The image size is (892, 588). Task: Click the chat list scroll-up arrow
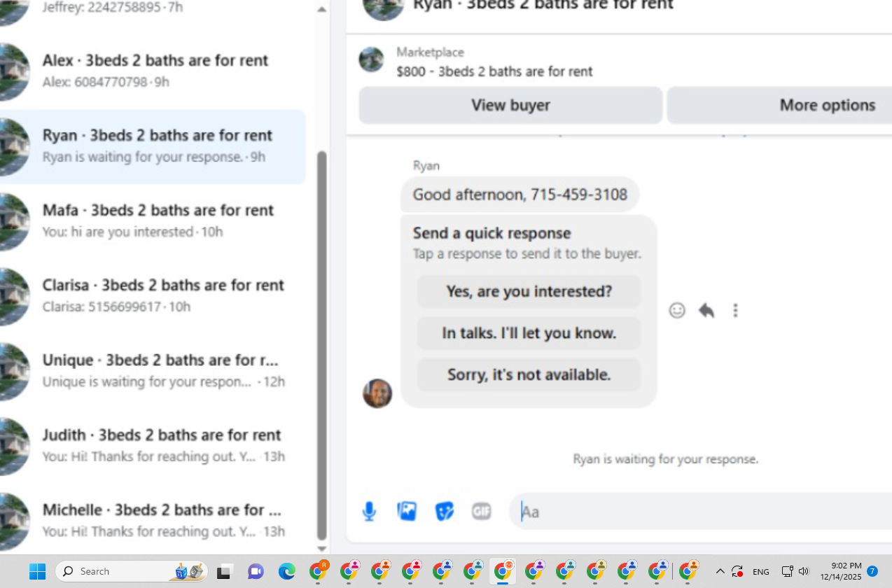click(321, 9)
